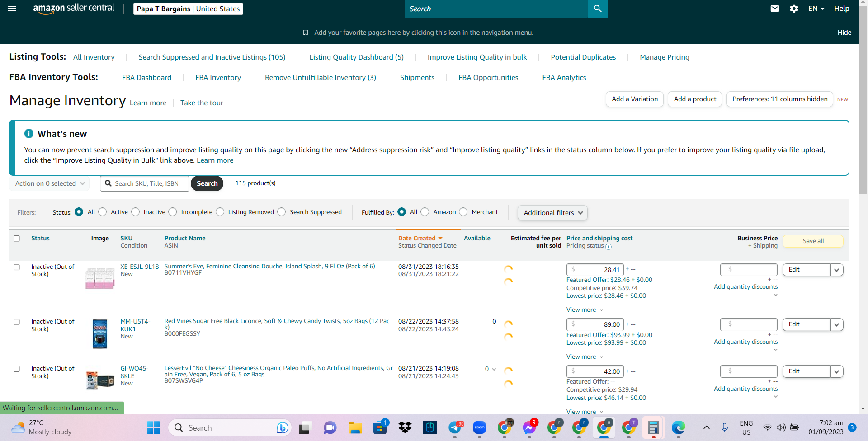Open Task View in the taskbar
The image size is (868, 441).
click(306, 427)
